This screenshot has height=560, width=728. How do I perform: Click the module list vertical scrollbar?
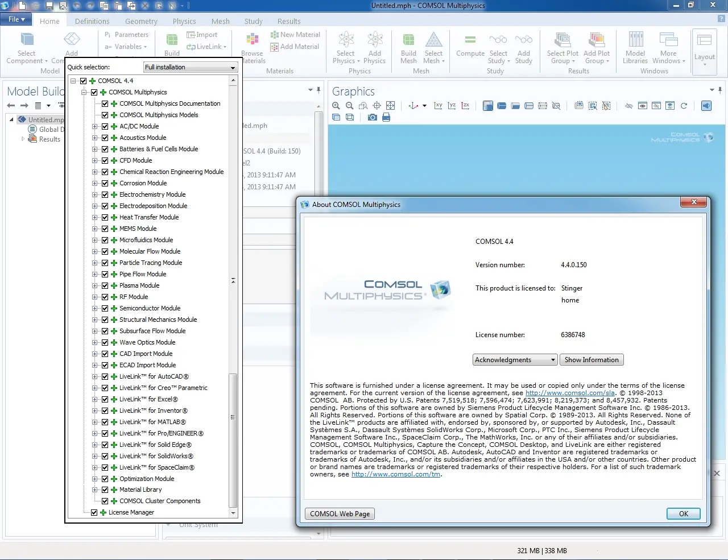pos(233,441)
